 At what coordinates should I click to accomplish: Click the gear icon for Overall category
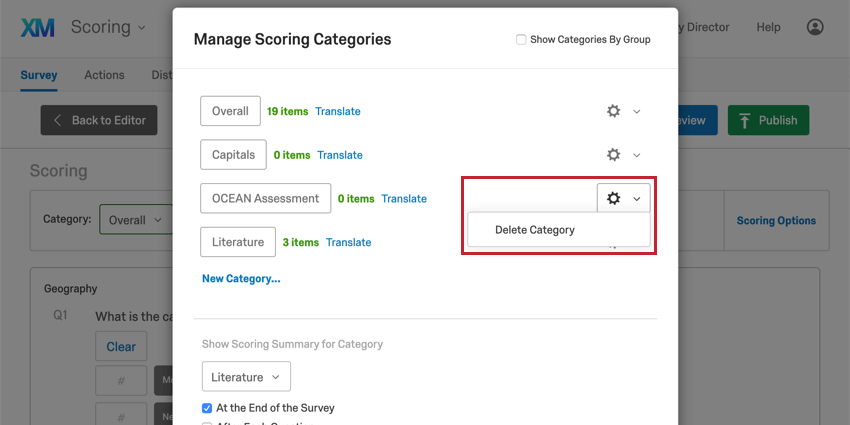coord(614,111)
